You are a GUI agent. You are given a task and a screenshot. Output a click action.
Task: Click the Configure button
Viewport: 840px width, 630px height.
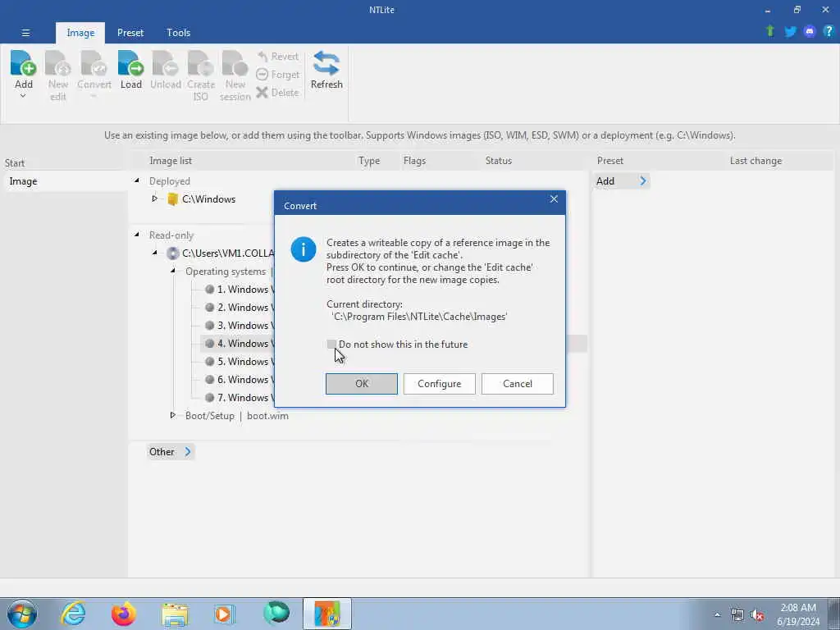click(x=440, y=384)
